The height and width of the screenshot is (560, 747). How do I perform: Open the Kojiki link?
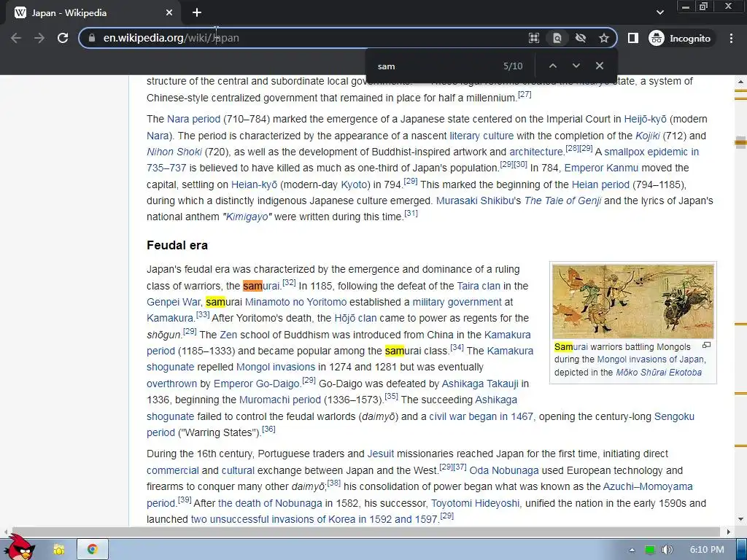(x=648, y=136)
